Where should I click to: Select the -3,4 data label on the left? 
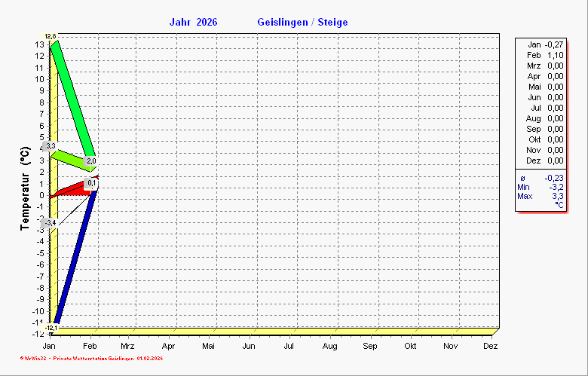(x=50, y=223)
